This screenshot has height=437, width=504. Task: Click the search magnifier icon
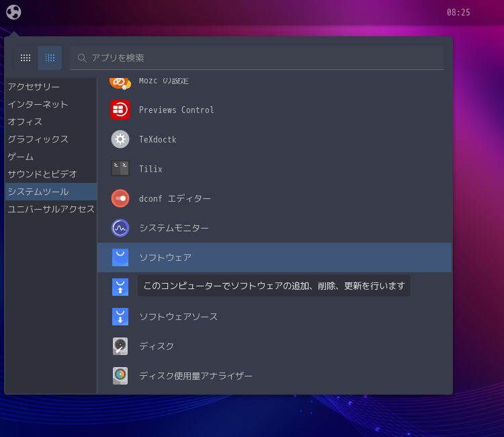pyautogui.click(x=82, y=58)
